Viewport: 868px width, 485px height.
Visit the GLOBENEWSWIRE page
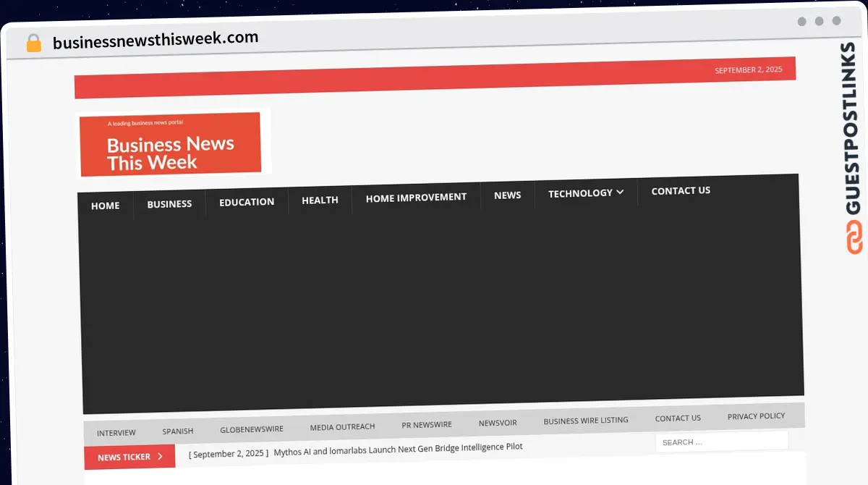tap(252, 429)
